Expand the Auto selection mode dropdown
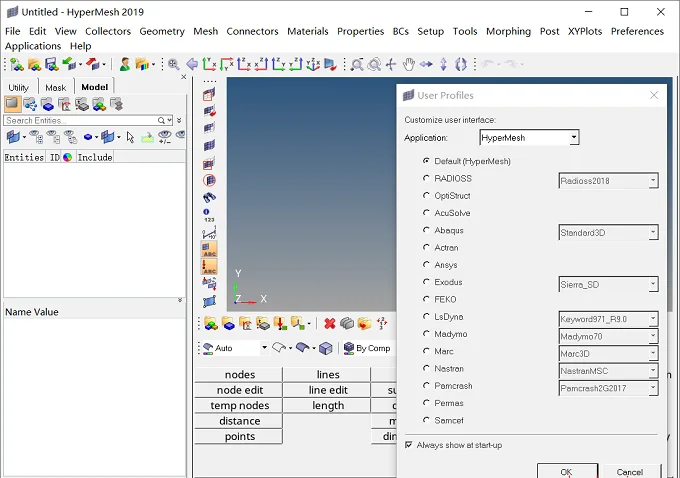The image size is (680, 478). [x=264, y=348]
